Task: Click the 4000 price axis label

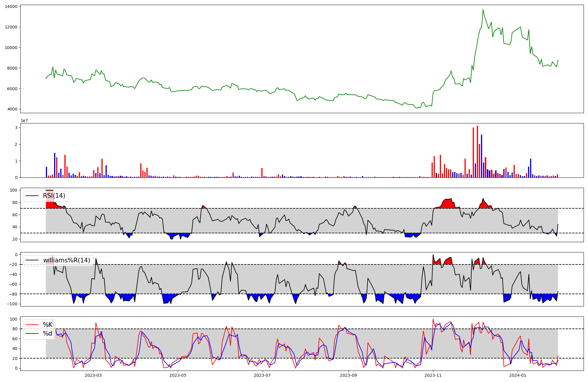Action: 12,109
